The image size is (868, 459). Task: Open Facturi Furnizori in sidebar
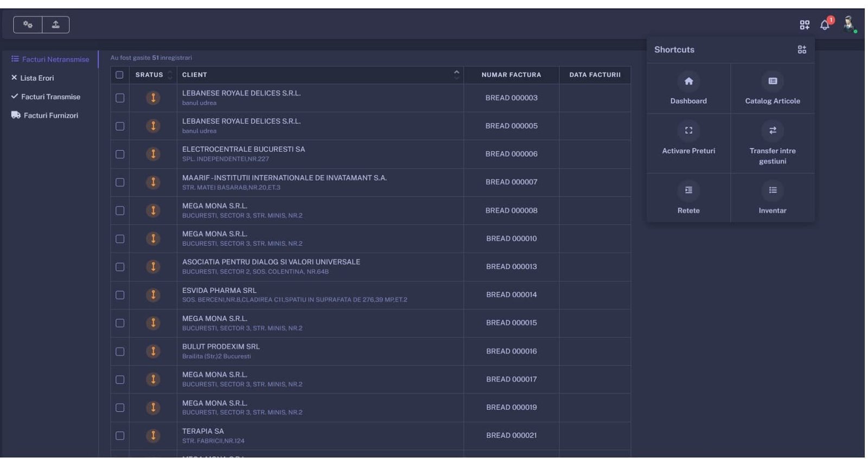(50, 116)
